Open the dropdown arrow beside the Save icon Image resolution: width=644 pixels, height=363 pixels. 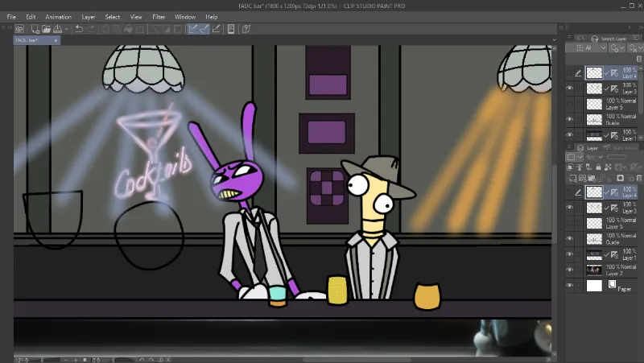(66, 29)
